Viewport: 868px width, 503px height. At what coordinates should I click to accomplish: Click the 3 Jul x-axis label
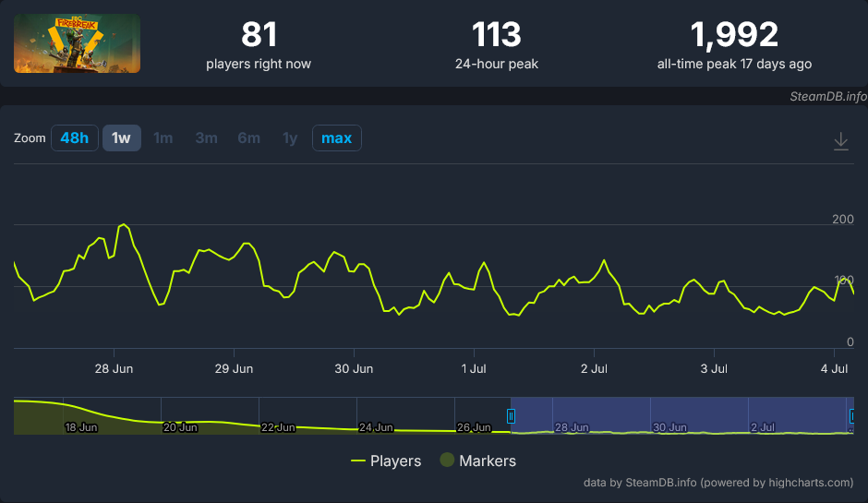(x=714, y=368)
